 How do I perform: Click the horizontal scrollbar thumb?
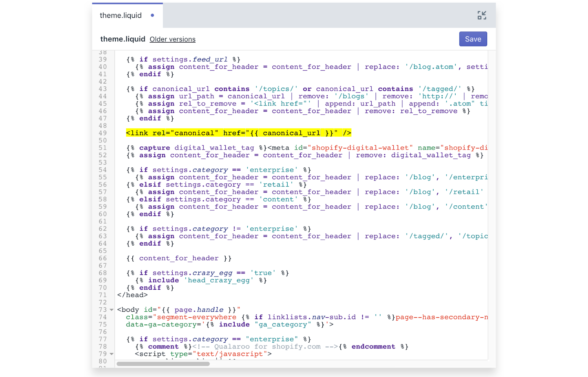163,364
